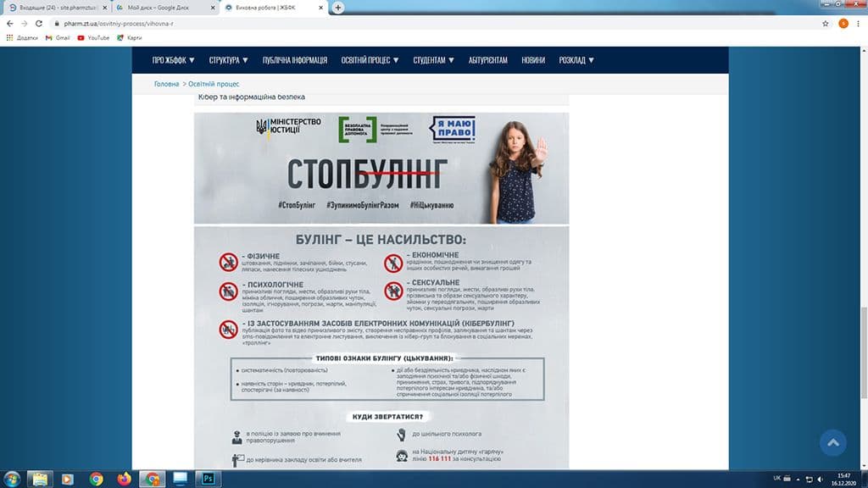Image resolution: width=868 pixels, height=488 pixels.
Task: Open the network icon in system tray
Action: (809, 480)
